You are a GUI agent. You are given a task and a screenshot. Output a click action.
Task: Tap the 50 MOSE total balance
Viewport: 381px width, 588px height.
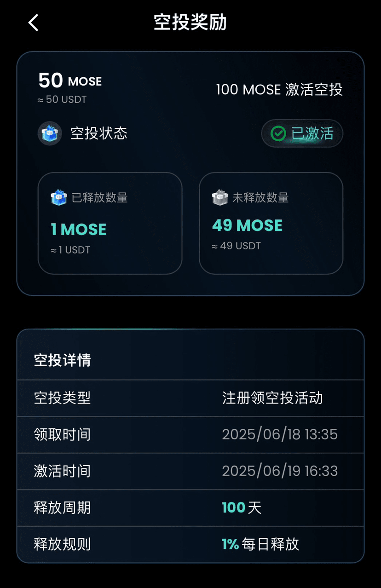70,81
